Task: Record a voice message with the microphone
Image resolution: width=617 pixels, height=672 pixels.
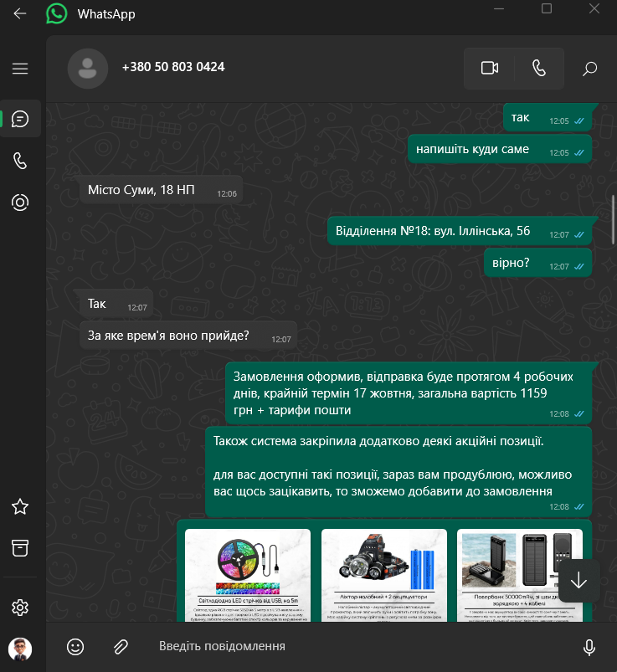Action: 589,647
